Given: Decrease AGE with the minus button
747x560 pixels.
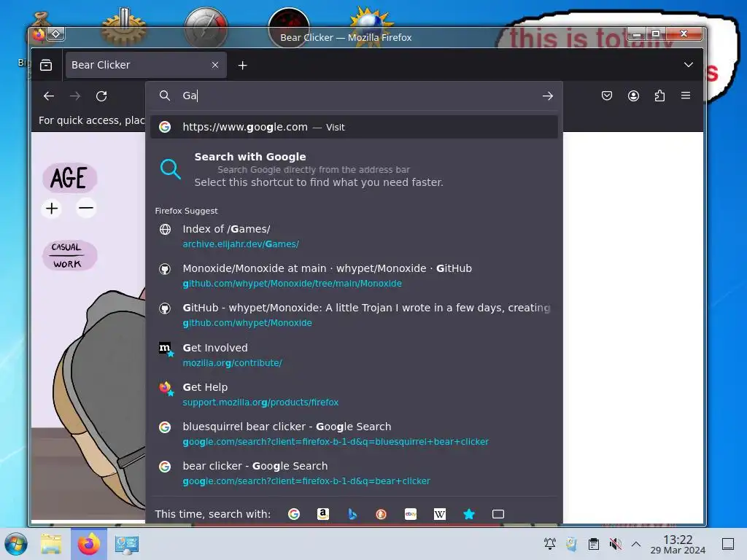Looking at the screenshot, I should (x=86, y=208).
